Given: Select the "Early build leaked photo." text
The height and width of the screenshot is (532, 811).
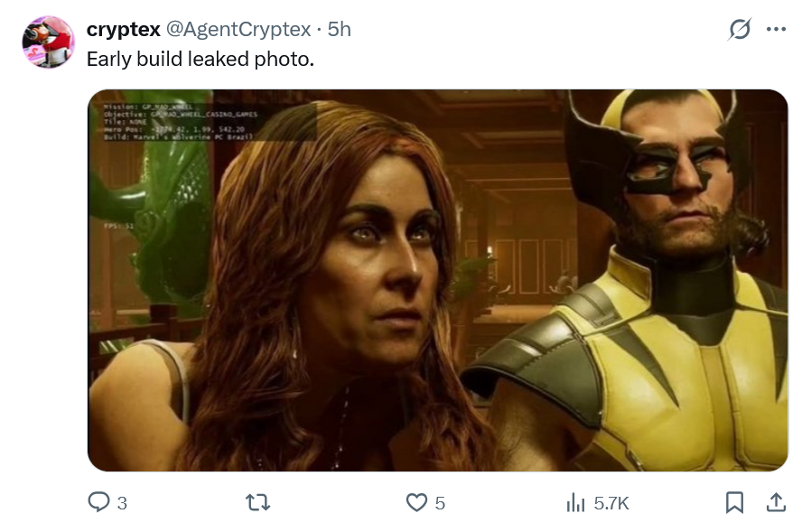Looking at the screenshot, I should click(x=200, y=58).
